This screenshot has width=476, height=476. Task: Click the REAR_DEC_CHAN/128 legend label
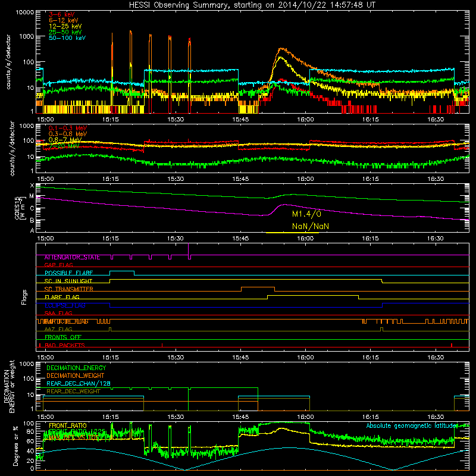[79, 383]
